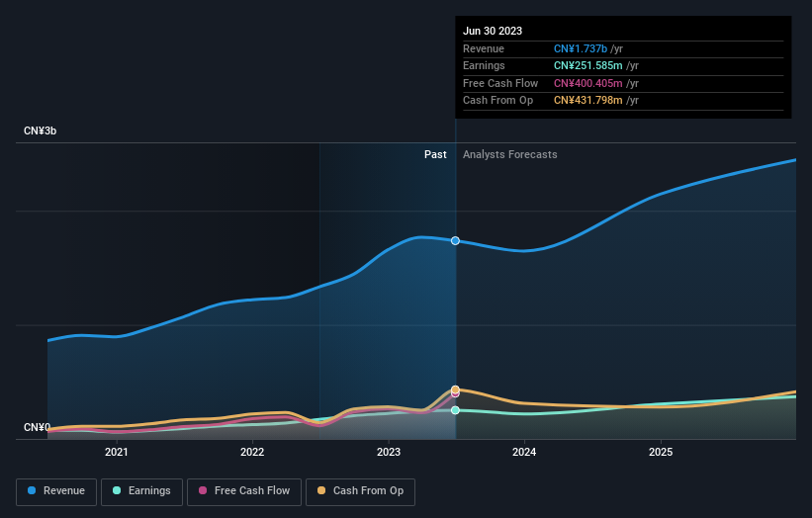Click the teal Earnings legend dot
This screenshot has width=812, height=518.
117,490
